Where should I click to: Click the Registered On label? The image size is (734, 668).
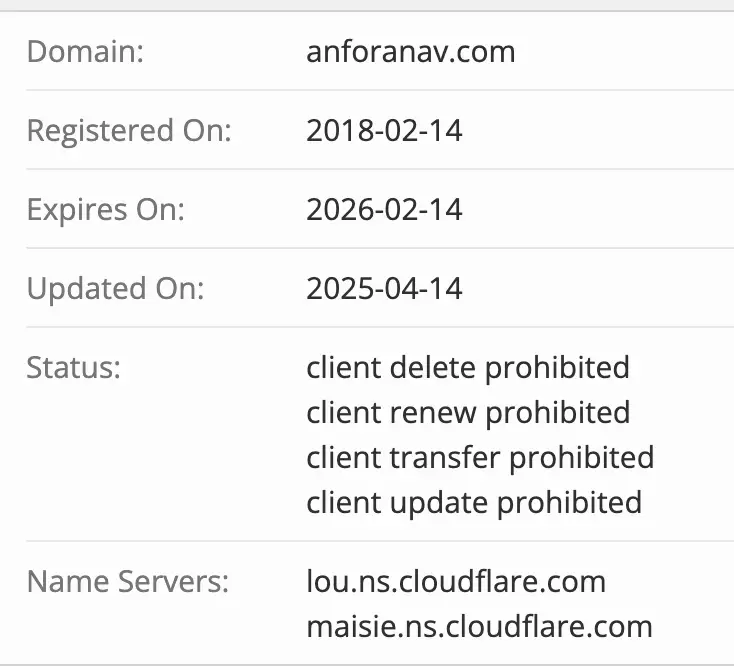pos(129,130)
